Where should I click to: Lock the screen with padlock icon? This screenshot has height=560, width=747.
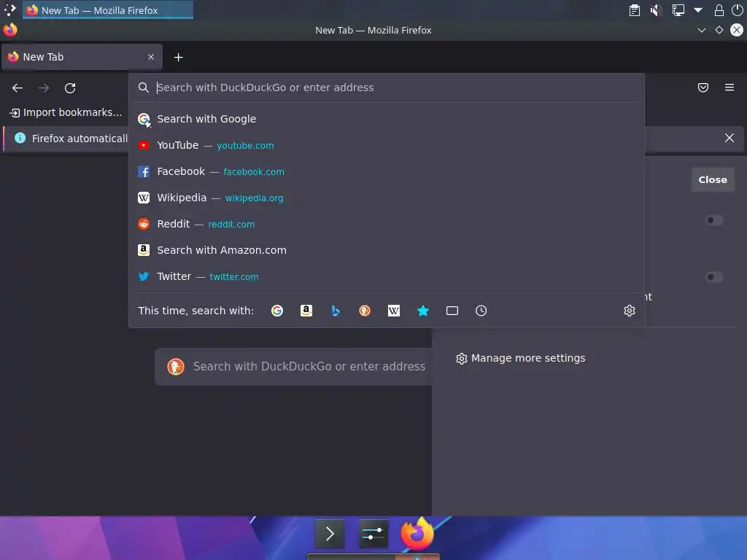click(719, 10)
